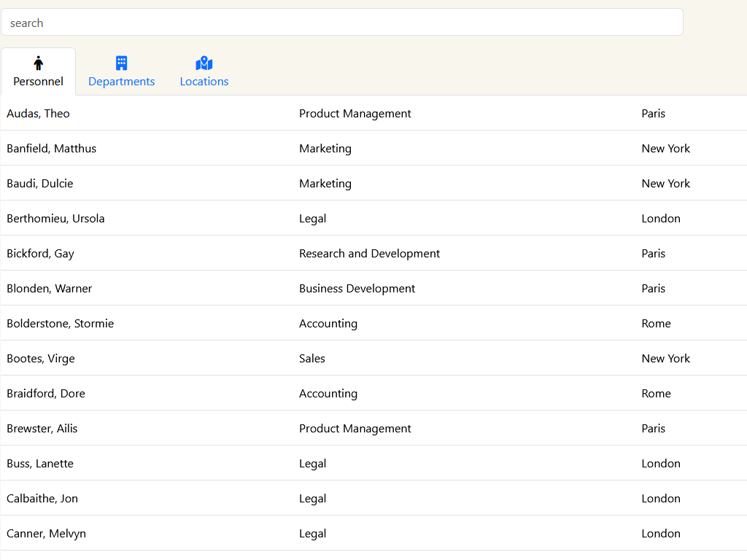Click the Locations map pin icon

click(204, 63)
